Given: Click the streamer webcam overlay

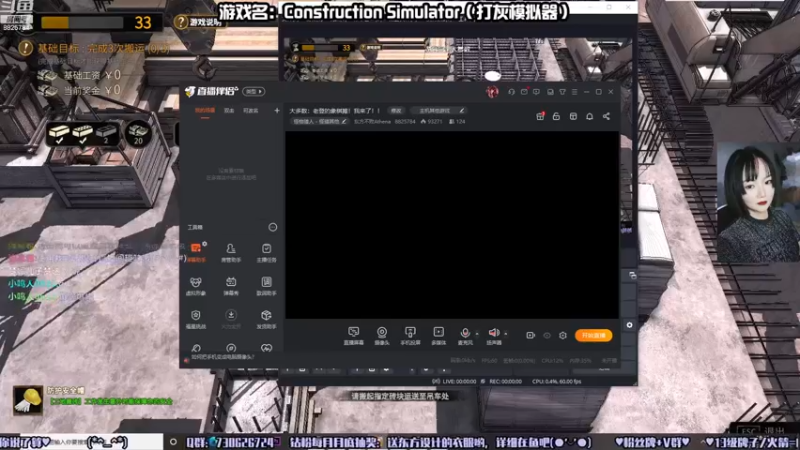Looking at the screenshot, I should 759,203.
